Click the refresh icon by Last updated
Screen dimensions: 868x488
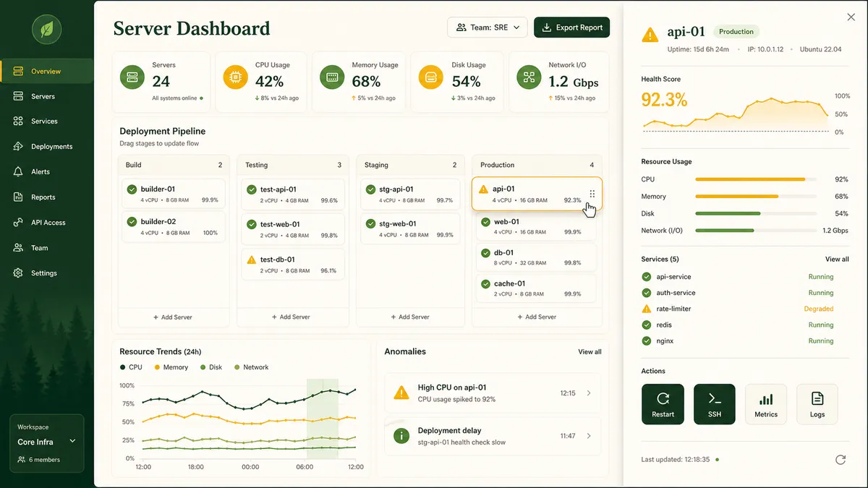tap(841, 459)
